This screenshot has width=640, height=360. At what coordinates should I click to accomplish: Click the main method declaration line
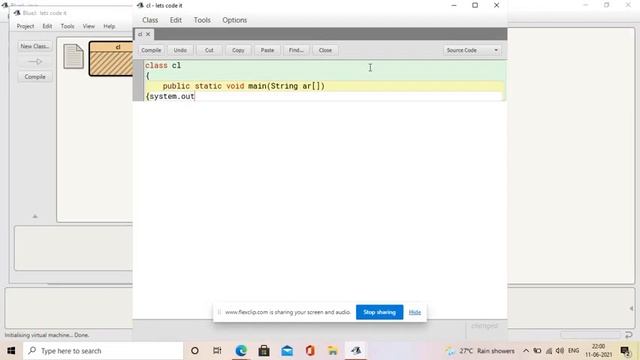(x=244, y=86)
